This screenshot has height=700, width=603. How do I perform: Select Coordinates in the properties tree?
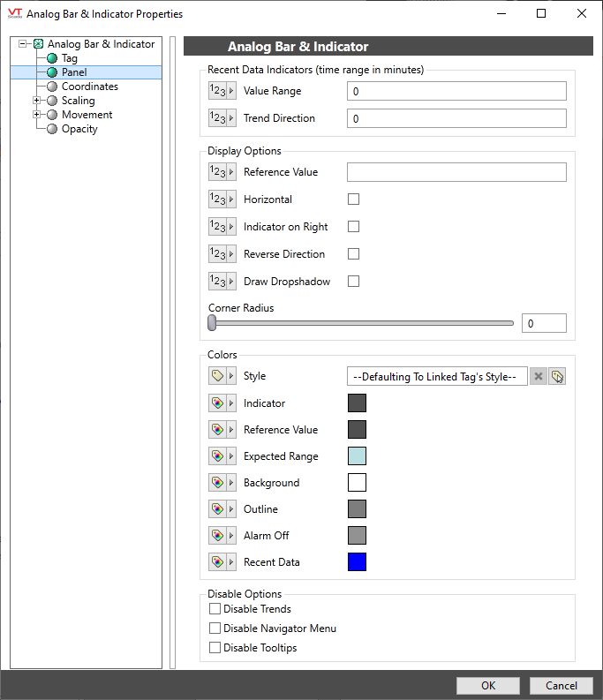pyautogui.click(x=89, y=87)
